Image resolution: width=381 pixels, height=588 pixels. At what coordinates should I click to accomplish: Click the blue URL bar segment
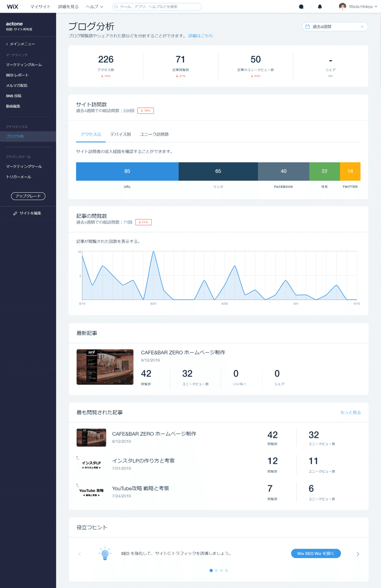pyautogui.click(x=127, y=171)
